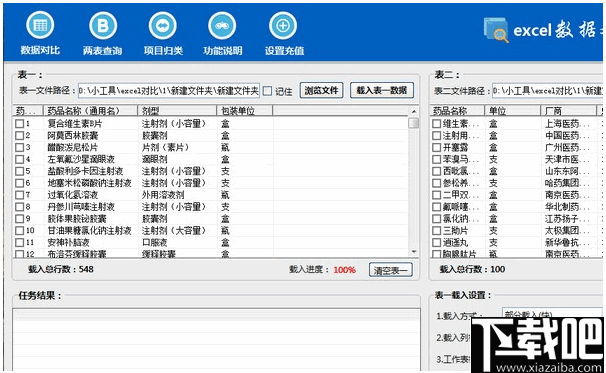Click 口服液 cell
The width and height of the screenshot is (606, 373).
(155, 243)
